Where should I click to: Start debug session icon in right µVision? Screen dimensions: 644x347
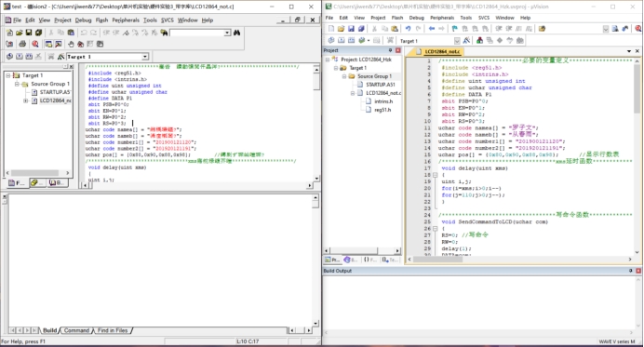click(x=638, y=28)
